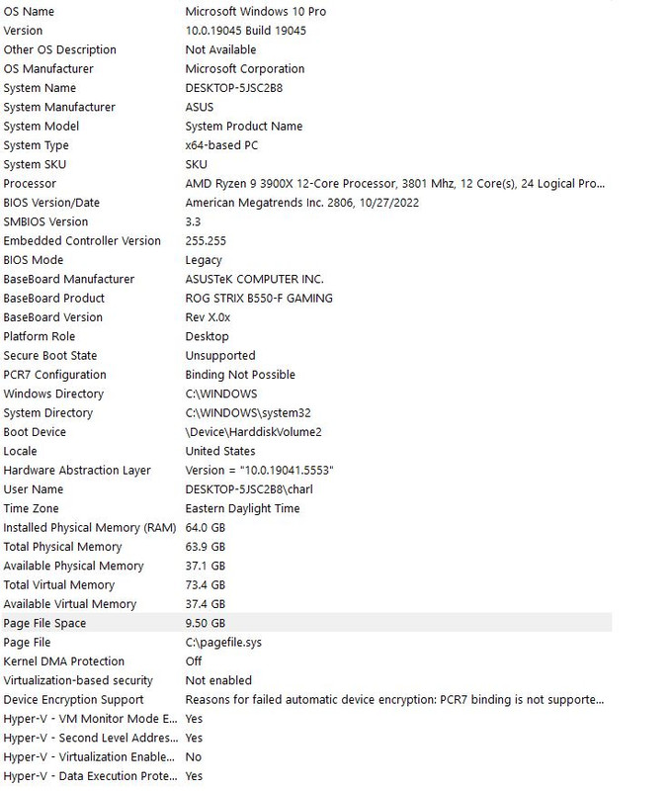Select Secure Boot State row
The width and height of the screenshot is (672, 791).
pyautogui.click(x=306, y=356)
